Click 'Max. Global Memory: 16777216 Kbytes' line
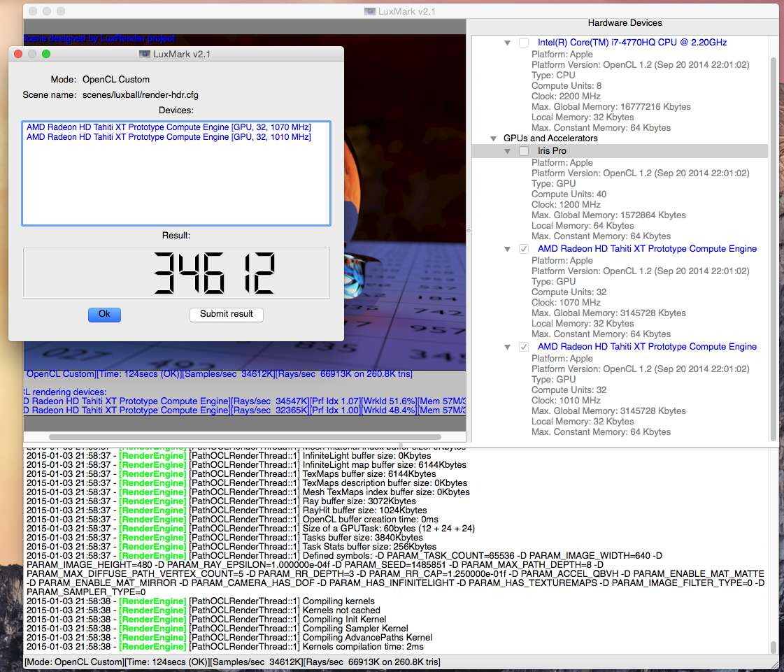 [611, 107]
